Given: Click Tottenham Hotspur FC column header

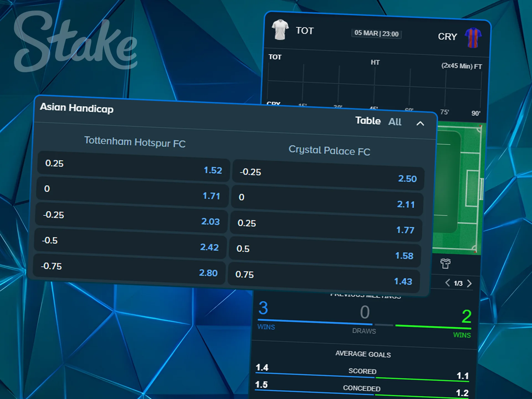Looking at the screenshot, I should [x=135, y=142].
